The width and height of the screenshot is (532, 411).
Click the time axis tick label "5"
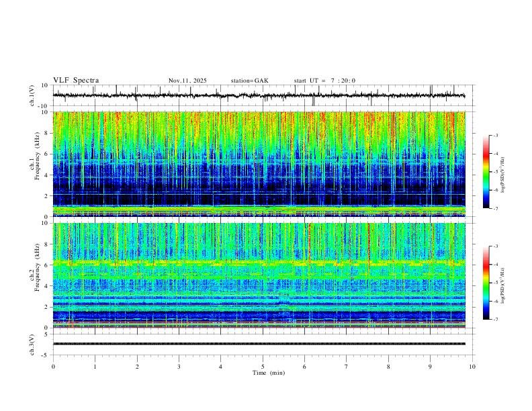pos(263,367)
